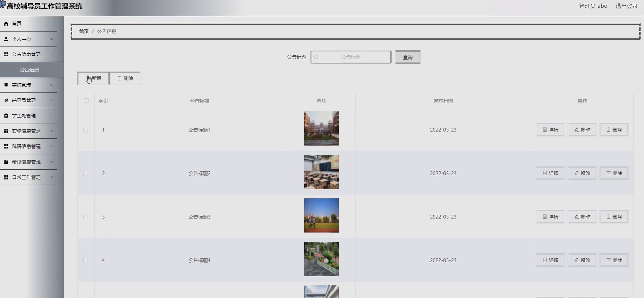Expand the 学生处管理 chevron

point(51,116)
